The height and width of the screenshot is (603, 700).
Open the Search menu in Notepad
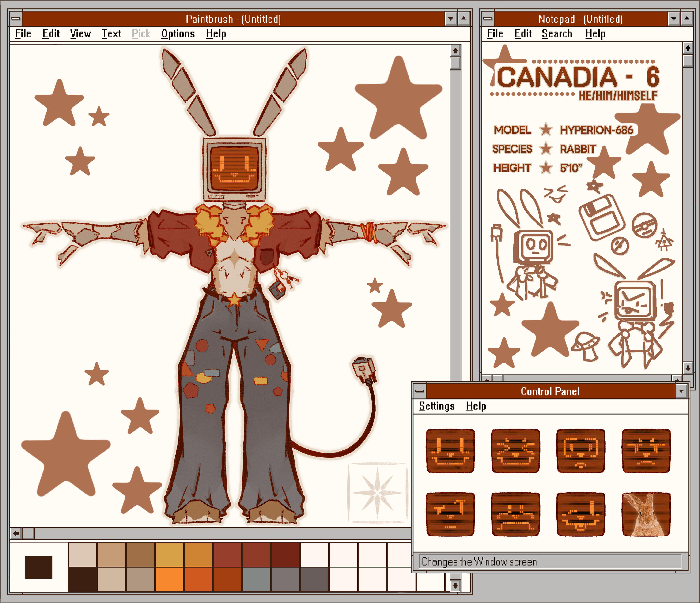[x=557, y=34]
